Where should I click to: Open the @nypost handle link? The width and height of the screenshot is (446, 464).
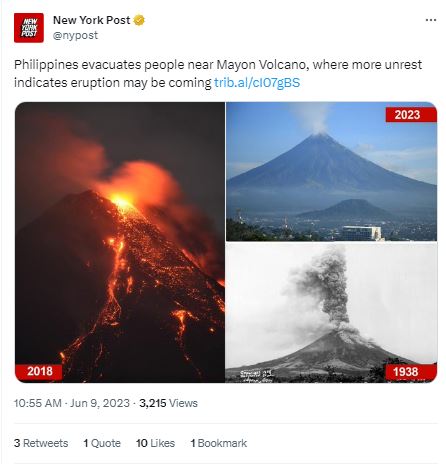pos(75,35)
